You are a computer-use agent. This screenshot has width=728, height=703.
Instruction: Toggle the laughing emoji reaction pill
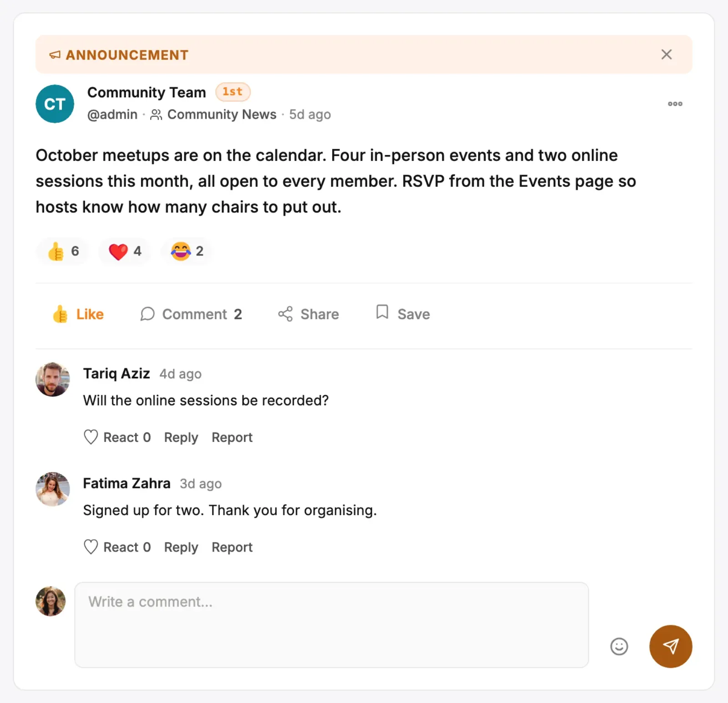[187, 251]
